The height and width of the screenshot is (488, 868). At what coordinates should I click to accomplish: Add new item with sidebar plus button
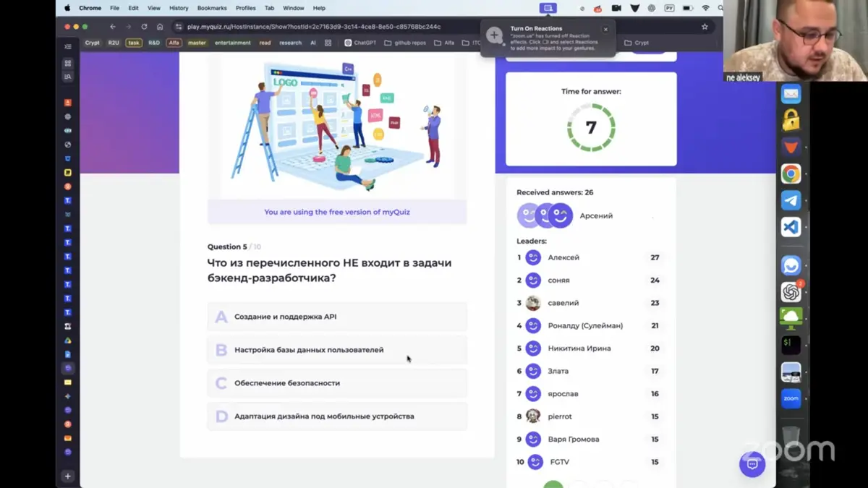click(68, 476)
